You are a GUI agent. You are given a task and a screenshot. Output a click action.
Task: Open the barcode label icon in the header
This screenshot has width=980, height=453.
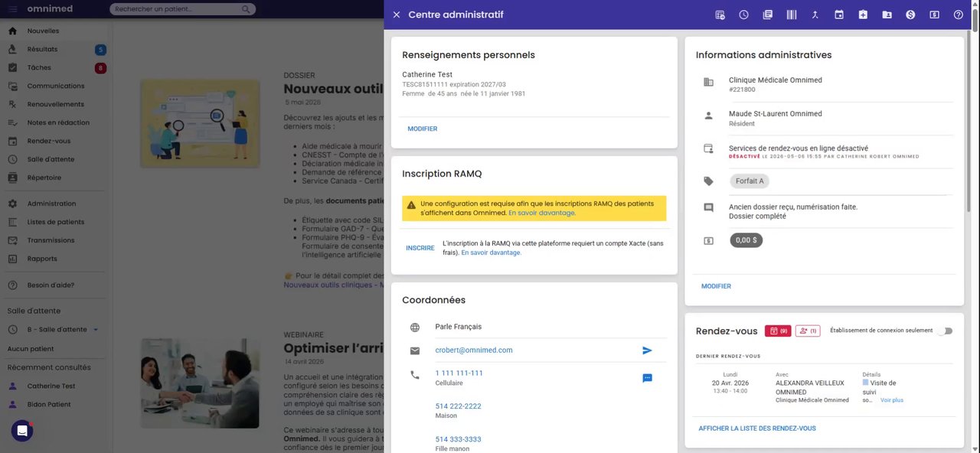pos(792,15)
